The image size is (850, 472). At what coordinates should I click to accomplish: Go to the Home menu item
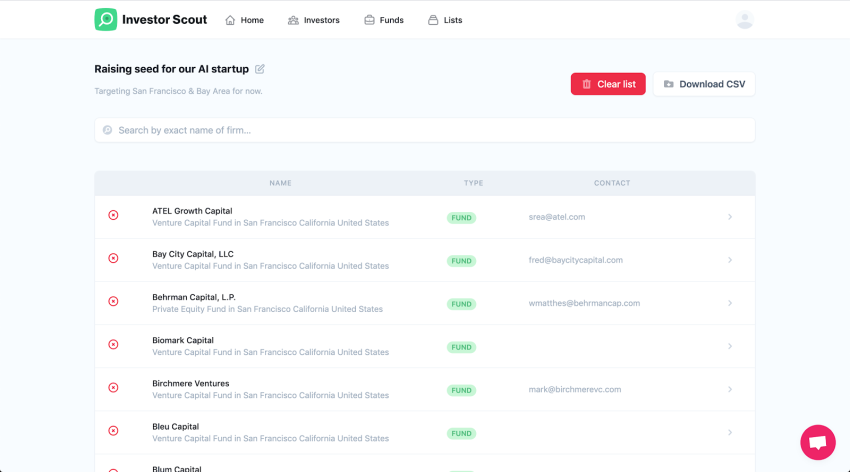tap(245, 20)
